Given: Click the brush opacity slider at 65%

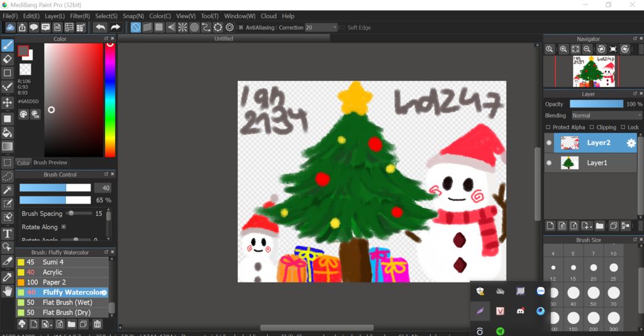Looking at the screenshot, I should click(x=55, y=200).
